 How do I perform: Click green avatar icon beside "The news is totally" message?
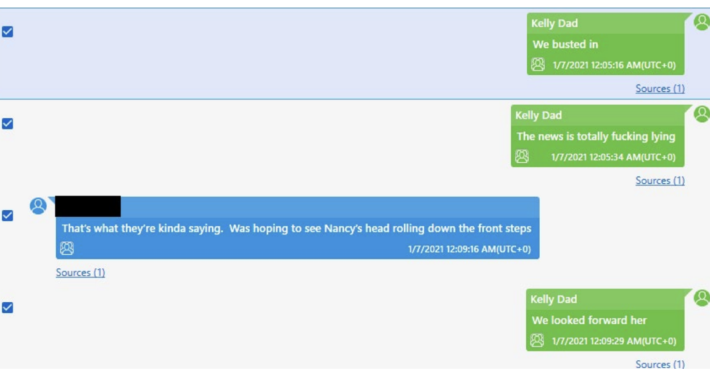[x=701, y=114]
